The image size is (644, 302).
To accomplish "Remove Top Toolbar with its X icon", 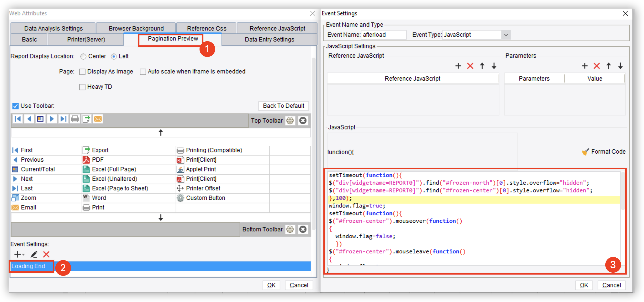I will pyautogui.click(x=303, y=121).
